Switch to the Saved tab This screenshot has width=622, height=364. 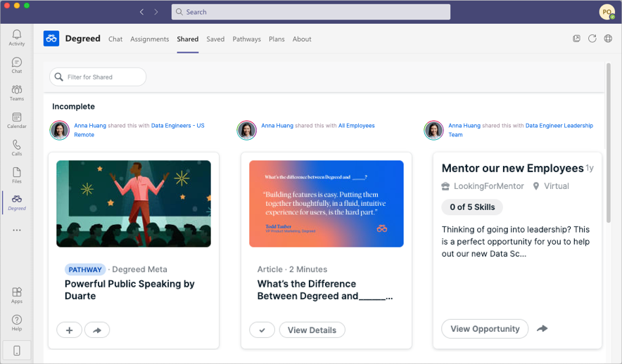click(215, 39)
